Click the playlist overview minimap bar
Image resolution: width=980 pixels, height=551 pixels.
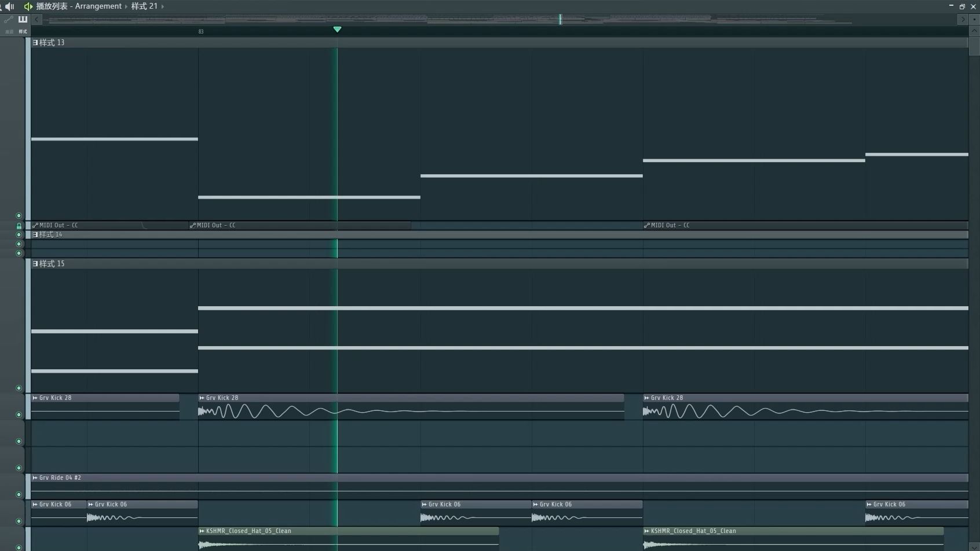499,20
